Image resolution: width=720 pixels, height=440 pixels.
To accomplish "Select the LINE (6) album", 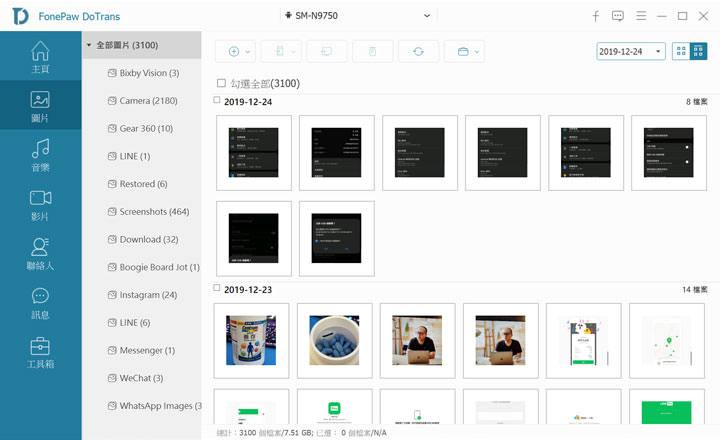I will click(129, 322).
